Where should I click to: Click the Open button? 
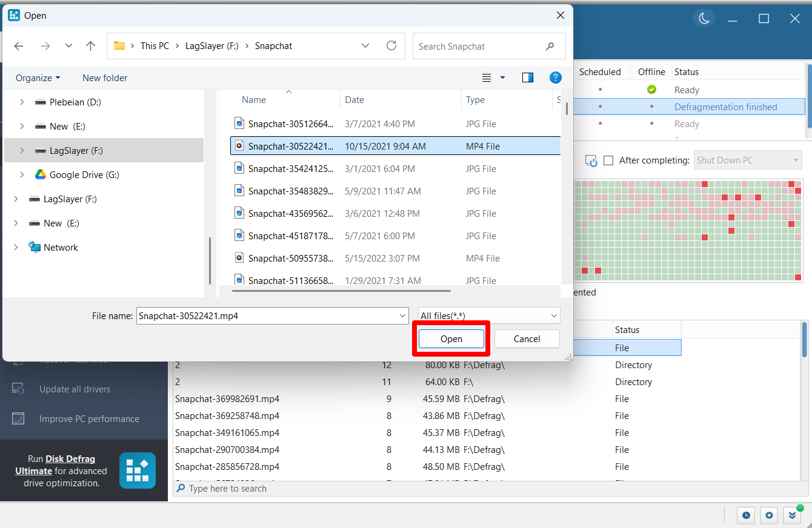pyautogui.click(x=451, y=339)
